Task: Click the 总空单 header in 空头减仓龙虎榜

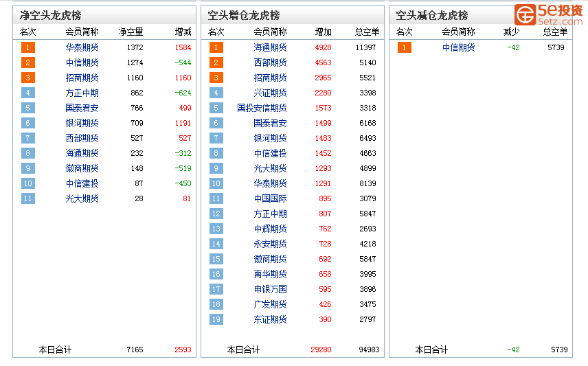Action: (x=556, y=32)
